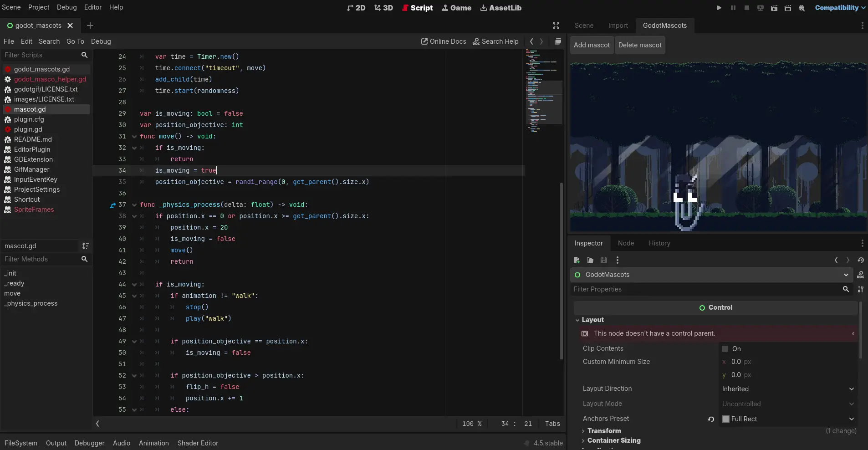Switch to the Node tab

(626, 243)
